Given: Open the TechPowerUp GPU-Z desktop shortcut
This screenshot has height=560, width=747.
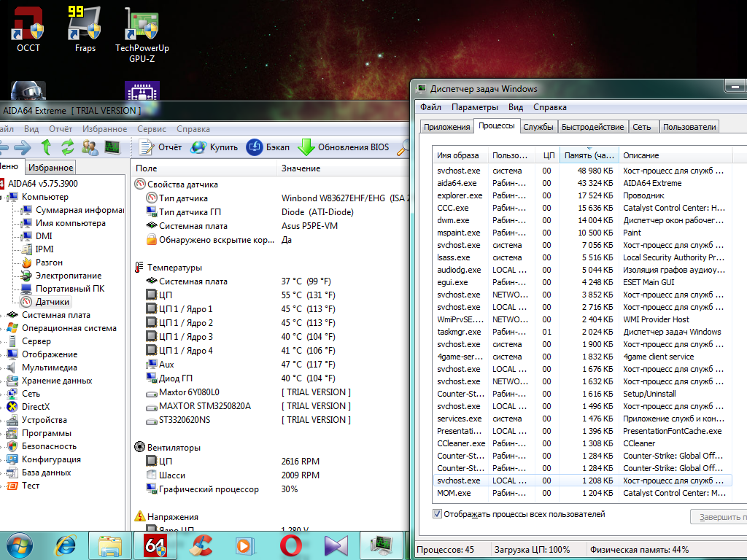Looking at the screenshot, I should click(x=142, y=35).
